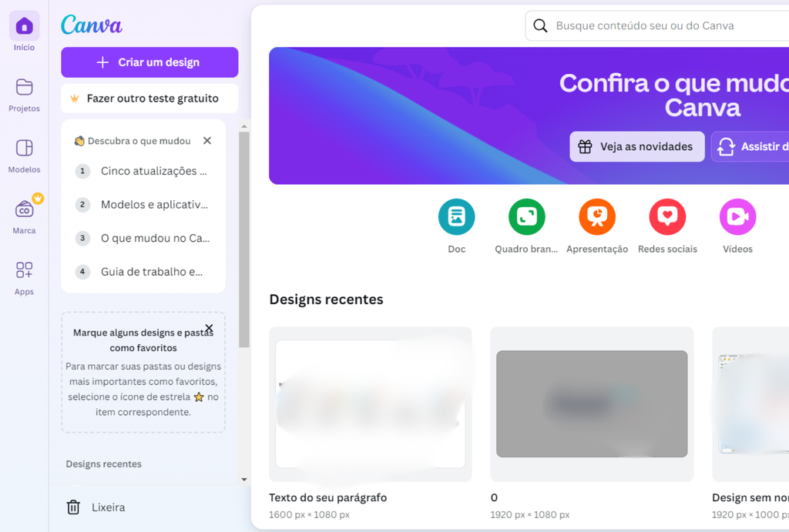Select the Vídeos icon
The height and width of the screenshot is (532, 789).
(737, 216)
